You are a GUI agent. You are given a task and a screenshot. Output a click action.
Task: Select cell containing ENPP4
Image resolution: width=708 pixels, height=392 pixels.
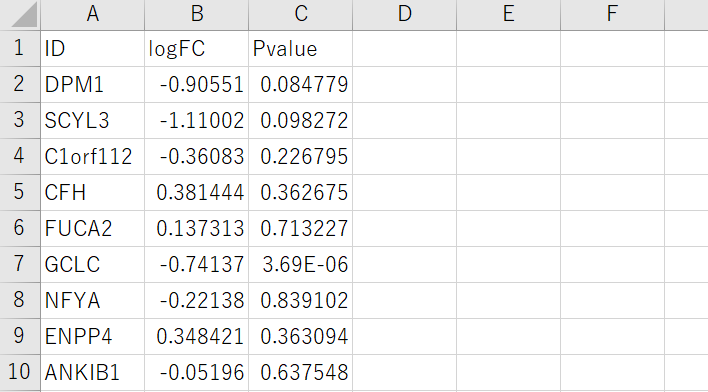[93, 336]
